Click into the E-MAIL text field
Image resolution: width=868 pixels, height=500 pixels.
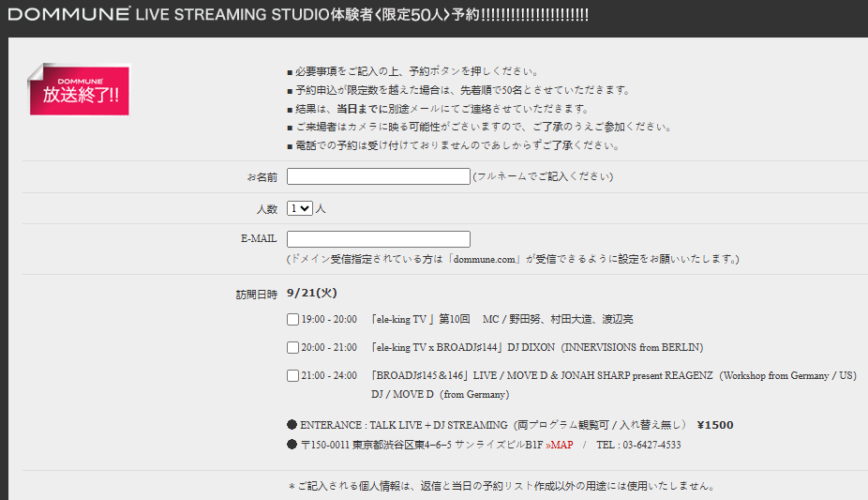(x=378, y=239)
